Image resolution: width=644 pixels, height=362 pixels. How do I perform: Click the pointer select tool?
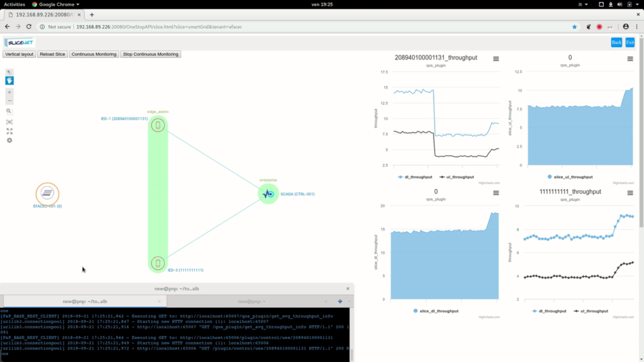(x=9, y=72)
